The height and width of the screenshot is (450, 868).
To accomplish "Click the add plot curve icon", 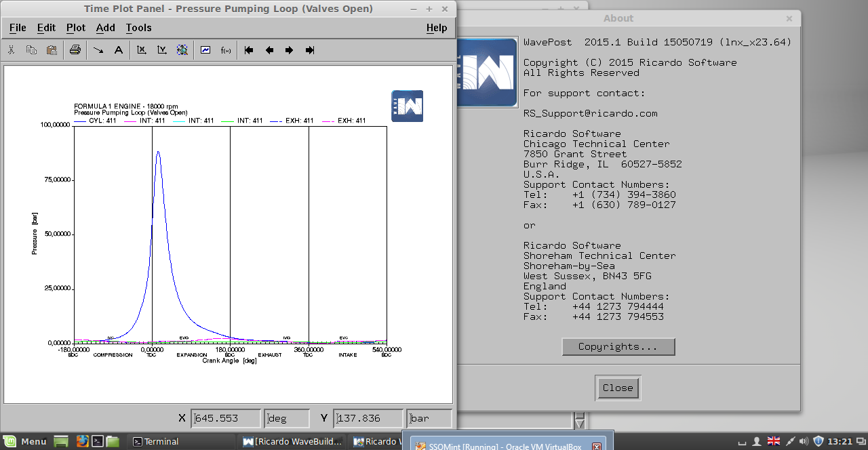I will tap(205, 50).
